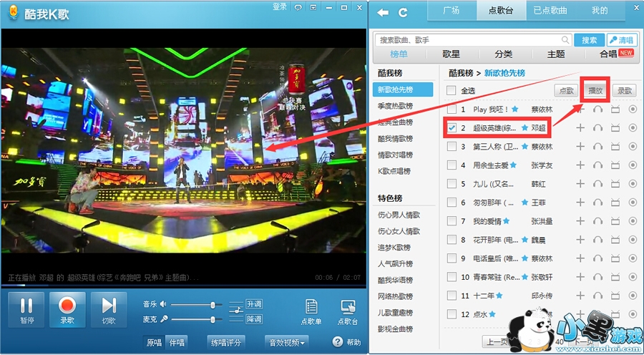The width and height of the screenshot is (644, 355).
Task: Check the box for 九儿
Action: pyautogui.click(x=452, y=184)
